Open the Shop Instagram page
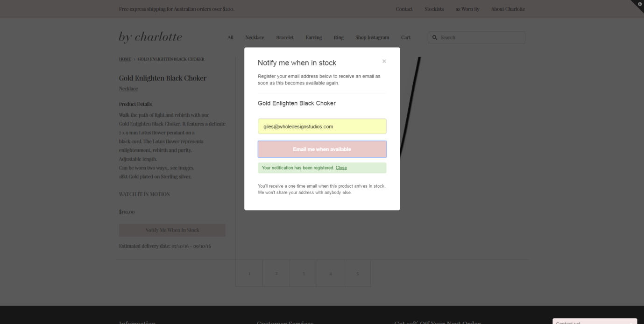644x324 pixels. pyautogui.click(x=372, y=37)
